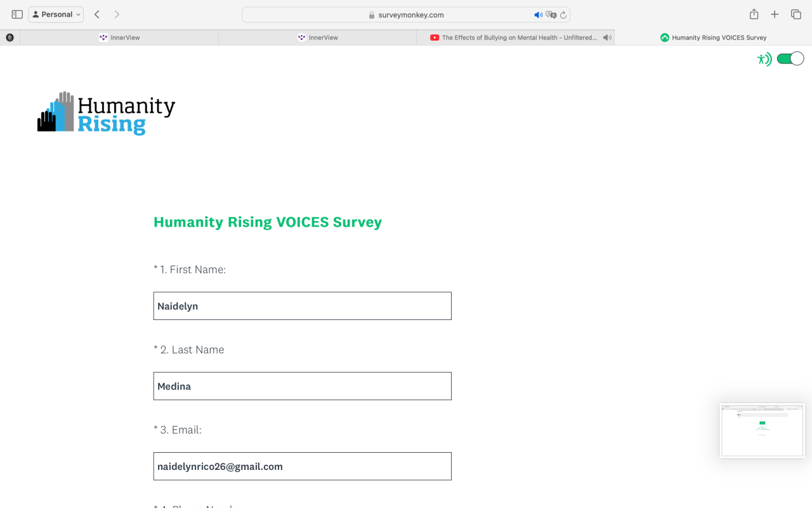Click the Email input field
The height and width of the screenshot is (508, 812).
(302, 466)
